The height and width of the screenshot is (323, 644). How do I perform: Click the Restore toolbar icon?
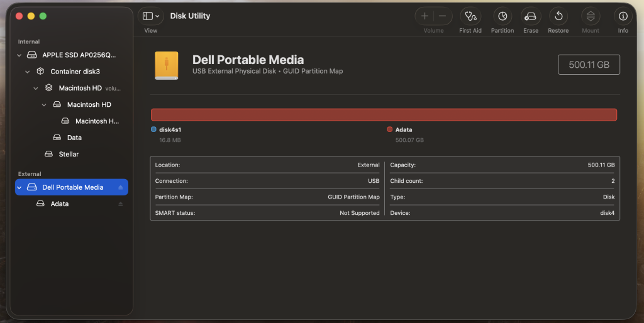click(558, 16)
